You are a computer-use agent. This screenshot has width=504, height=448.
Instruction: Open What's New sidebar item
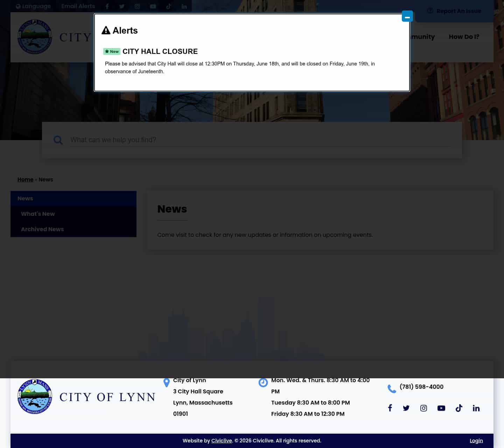click(x=73, y=214)
